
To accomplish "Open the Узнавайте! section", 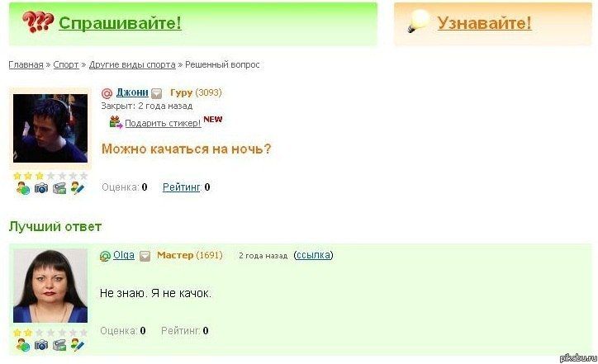I will (484, 23).
